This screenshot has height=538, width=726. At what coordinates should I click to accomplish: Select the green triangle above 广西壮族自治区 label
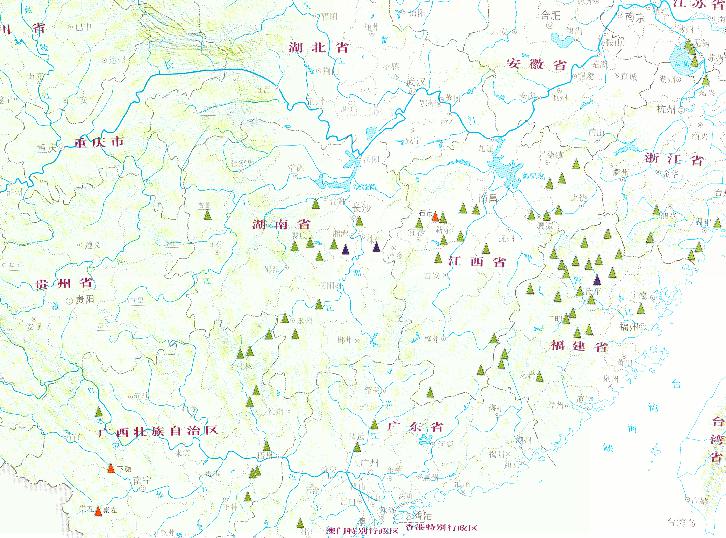(x=98, y=411)
